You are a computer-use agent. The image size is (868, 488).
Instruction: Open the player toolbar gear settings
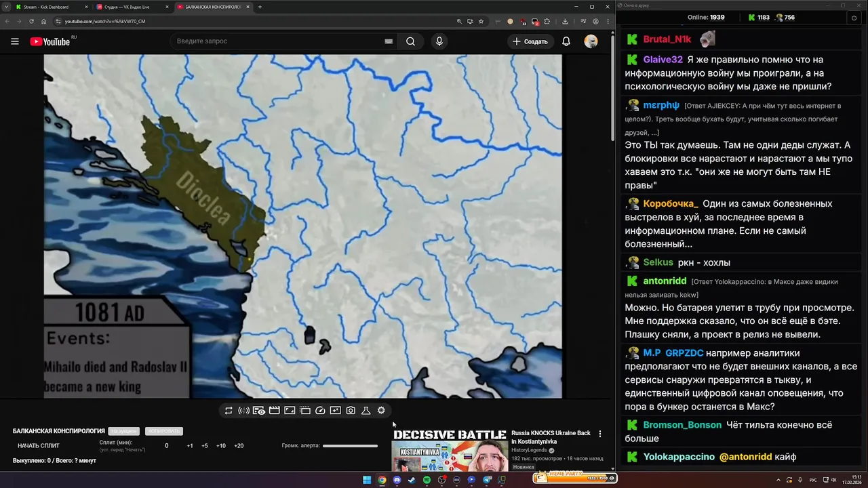[x=381, y=410]
